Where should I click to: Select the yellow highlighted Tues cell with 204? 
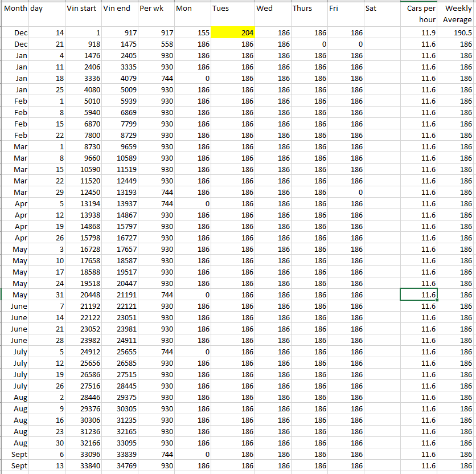pyautogui.click(x=232, y=32)
